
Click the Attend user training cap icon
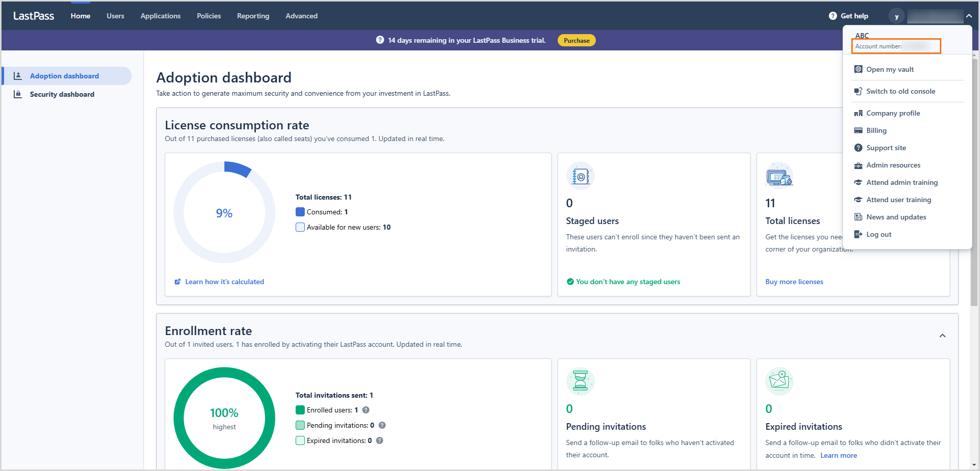coord(858,200)
